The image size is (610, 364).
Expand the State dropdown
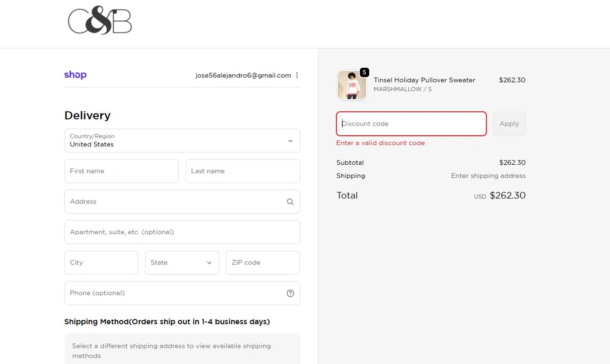pos(182,263)
